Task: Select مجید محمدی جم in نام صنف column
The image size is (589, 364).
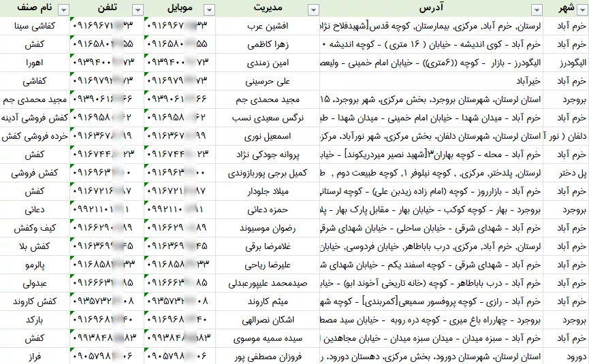Action: coord(35,99)
